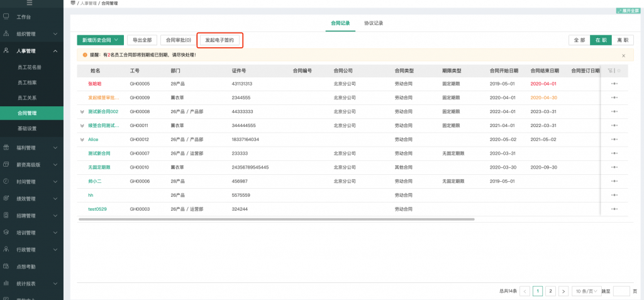Click the breadcrumb home icon

[x=73, y=3]
